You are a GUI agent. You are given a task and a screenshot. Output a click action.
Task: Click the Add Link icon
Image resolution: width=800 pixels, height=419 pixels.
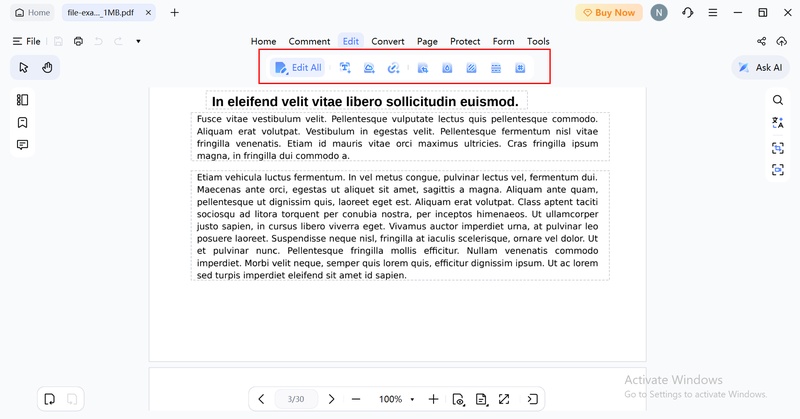click(393, 67)
